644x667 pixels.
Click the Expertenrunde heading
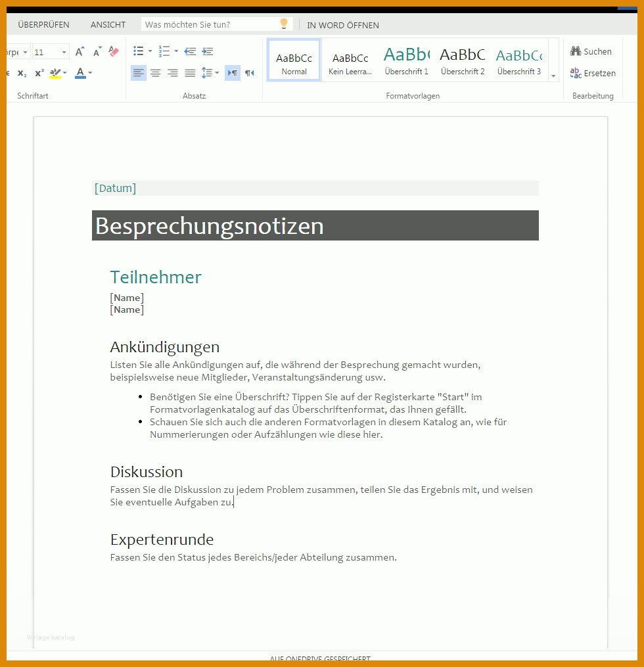pos(162,540)
